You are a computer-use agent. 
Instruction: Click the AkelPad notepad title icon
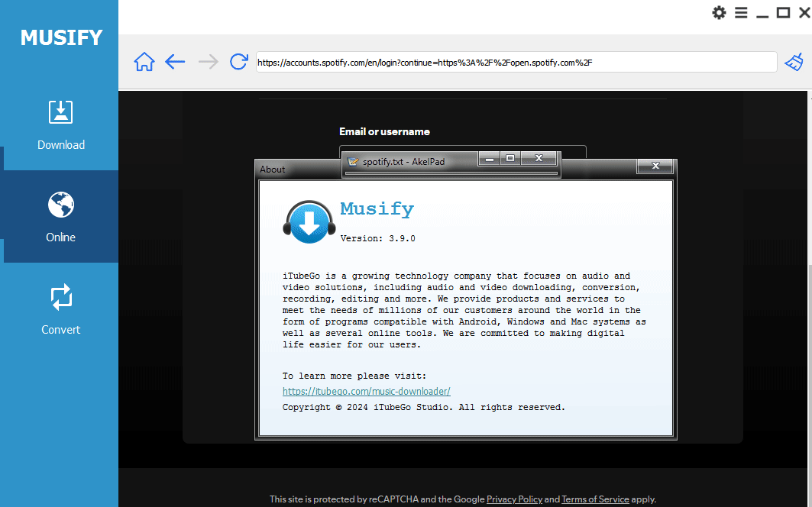click(x=353, y=162)
